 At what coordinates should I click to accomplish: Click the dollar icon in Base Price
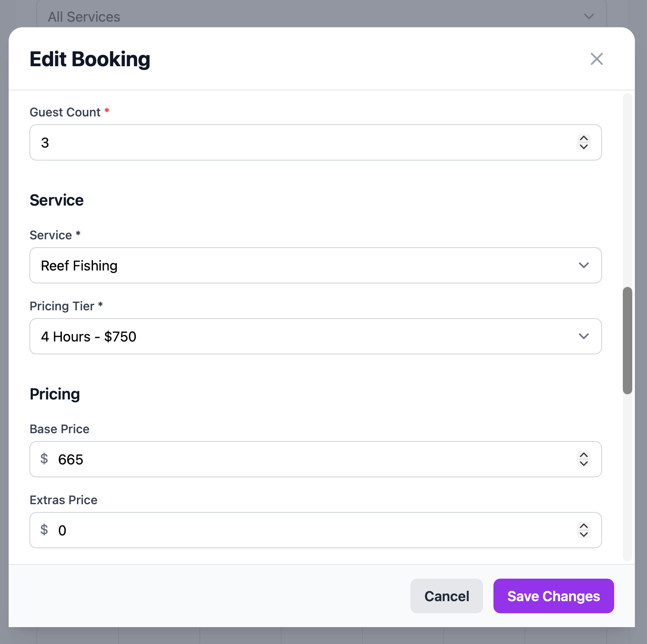(x=44, y=459)
